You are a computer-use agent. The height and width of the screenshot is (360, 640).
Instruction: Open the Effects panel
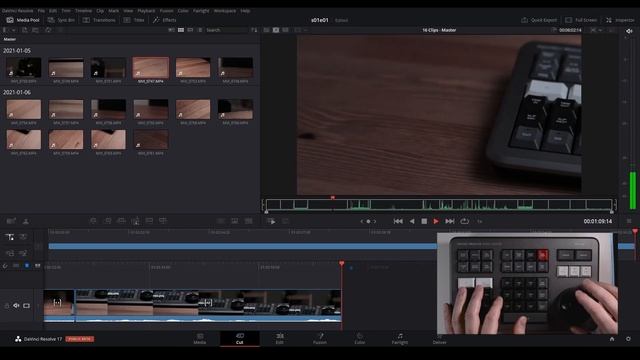point(164,20)
